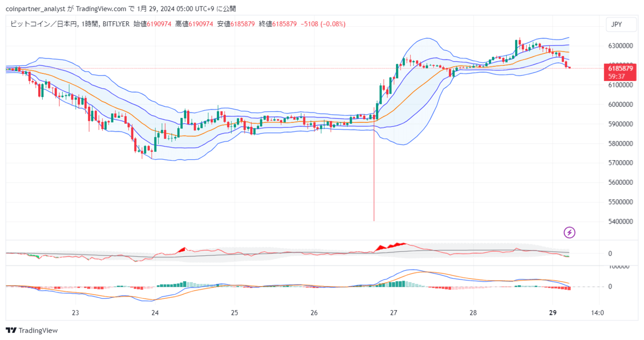Toggle the JPY currency display

[621, 24]
